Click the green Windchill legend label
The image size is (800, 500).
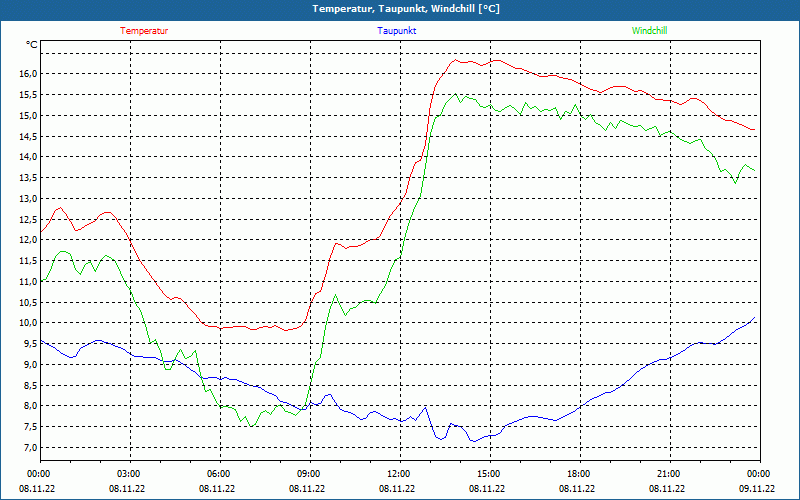pos(649,31)
